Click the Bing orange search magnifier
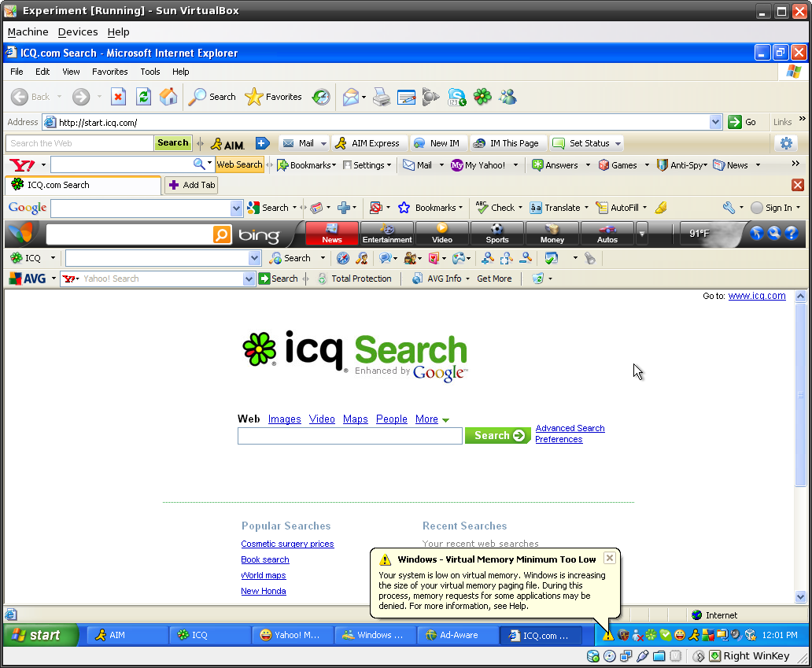The height and width of the screenshot is (668, 812). (x=222, y=234)
